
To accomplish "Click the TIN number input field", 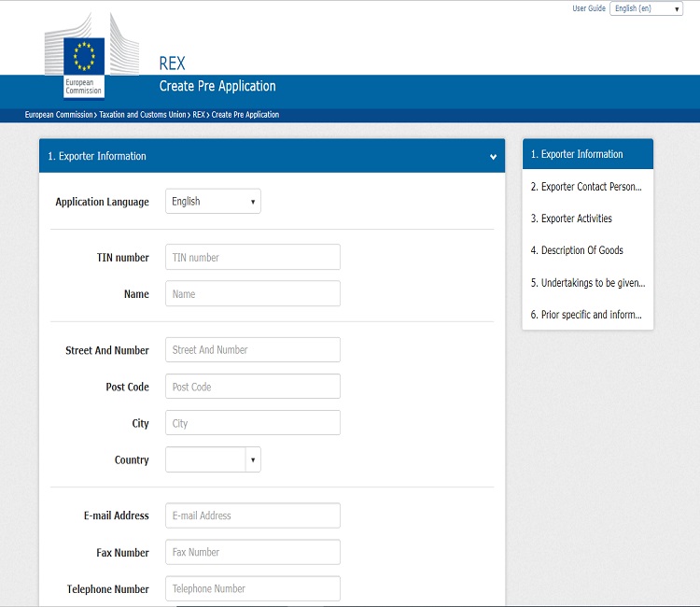I will pyautogui.click(x=253, y=257).
